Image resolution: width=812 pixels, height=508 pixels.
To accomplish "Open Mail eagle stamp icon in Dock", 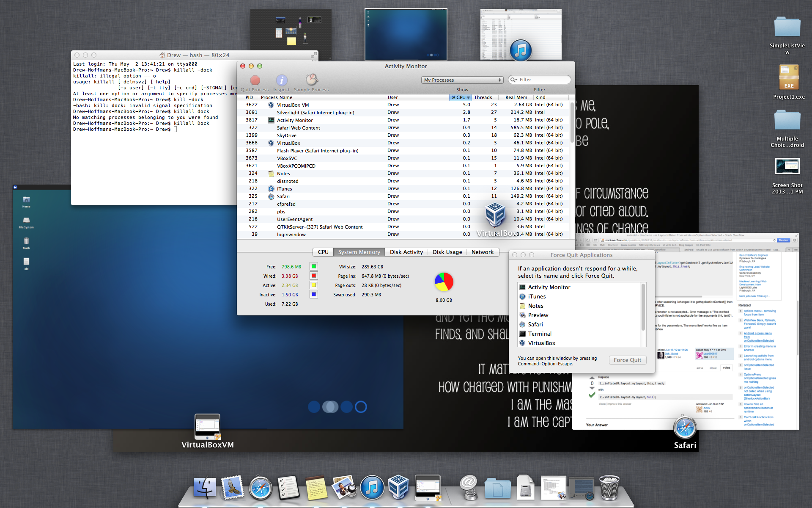I will point(232,487).
